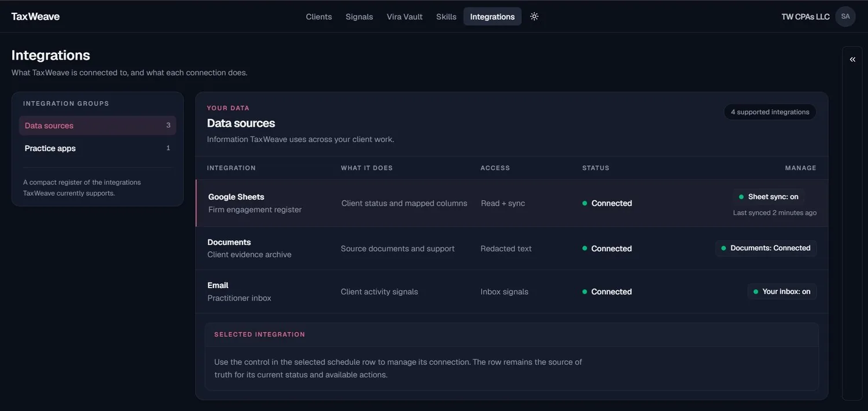
Task: Click the SELECTED INTEGRATION panel heading
Action: coord(259,335)
